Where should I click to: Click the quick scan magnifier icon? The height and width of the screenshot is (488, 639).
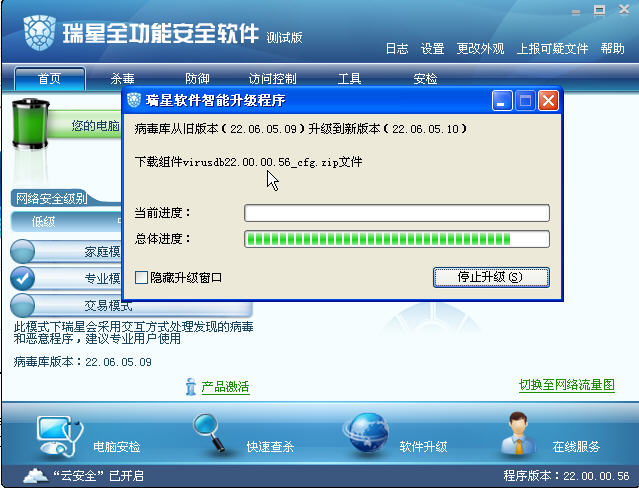point(210,433)
